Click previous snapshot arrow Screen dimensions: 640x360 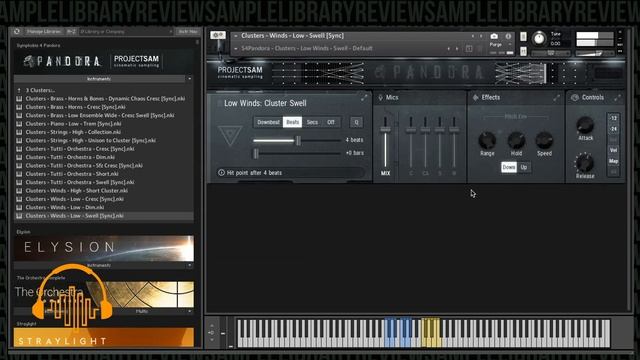(x=449, y=49)
